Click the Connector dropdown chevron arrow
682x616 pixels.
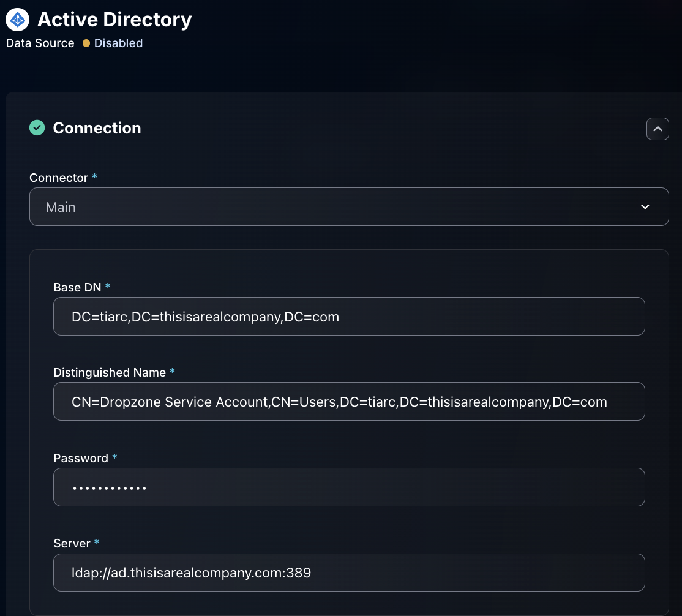tap(645, 207)
